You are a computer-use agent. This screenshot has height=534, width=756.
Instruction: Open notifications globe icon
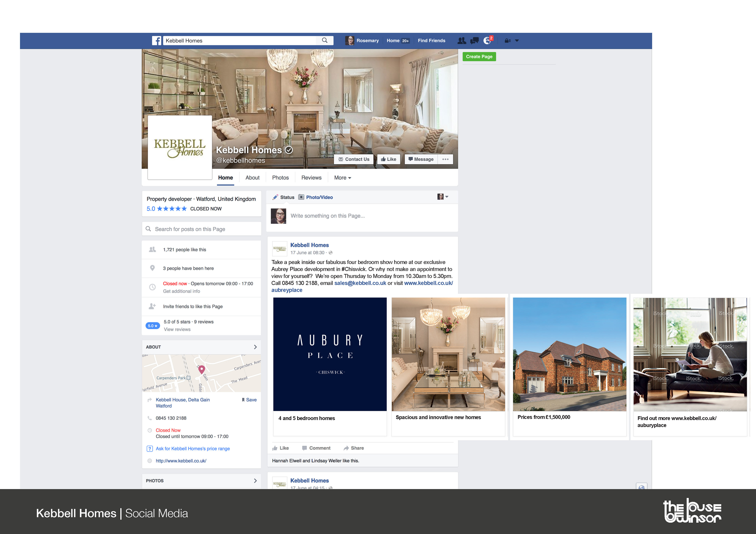(x=487, y=41)
